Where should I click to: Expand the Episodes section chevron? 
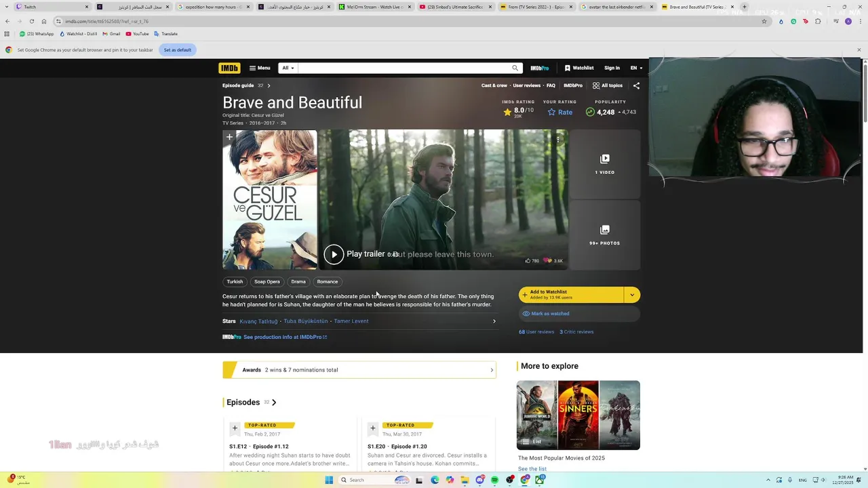pos(274,403)
